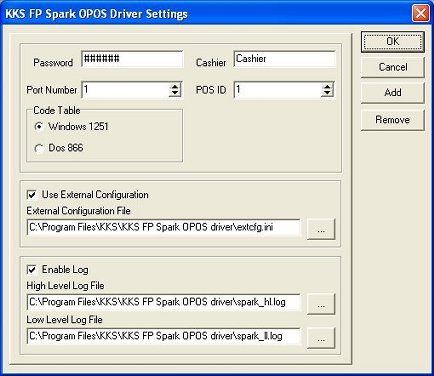Click the High Level Log File path field
Viewport: 434px width, 376px height.
click(164, 302)
